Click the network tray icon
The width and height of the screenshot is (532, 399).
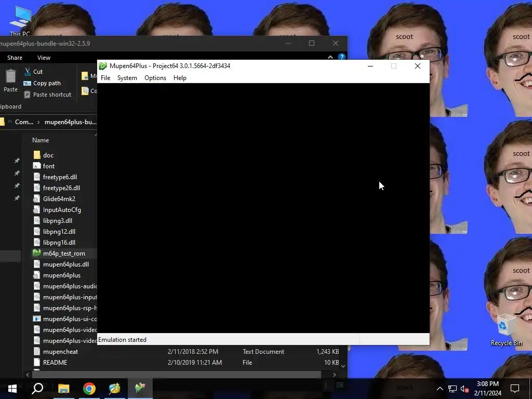[x=453, y=389]
